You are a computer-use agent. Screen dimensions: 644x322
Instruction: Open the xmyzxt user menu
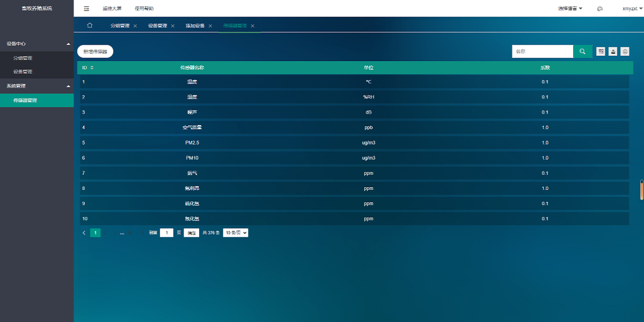click(x=631, y=9)
